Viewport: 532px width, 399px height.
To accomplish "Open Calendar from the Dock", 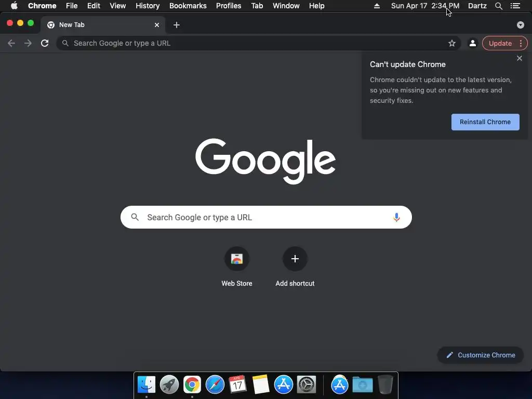I will click(x=237, y=384).
